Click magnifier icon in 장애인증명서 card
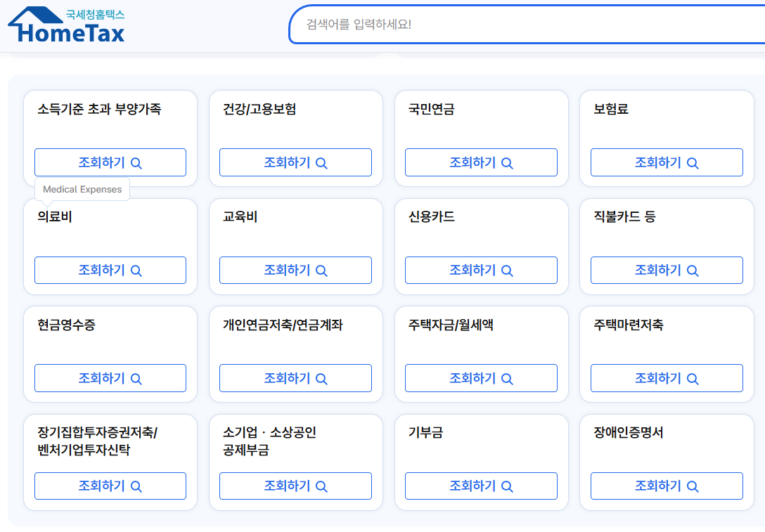 click(693, 486)
